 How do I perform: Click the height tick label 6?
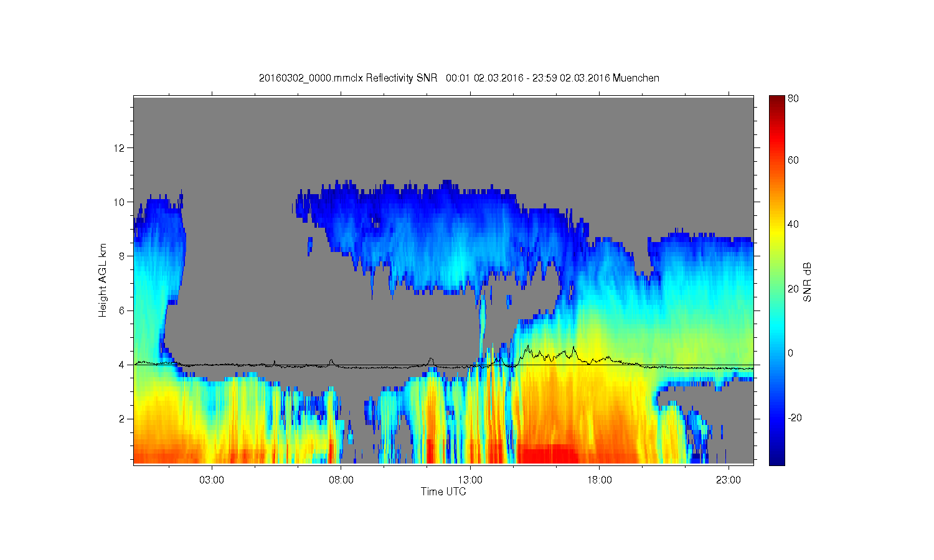(x=122, y=310)
